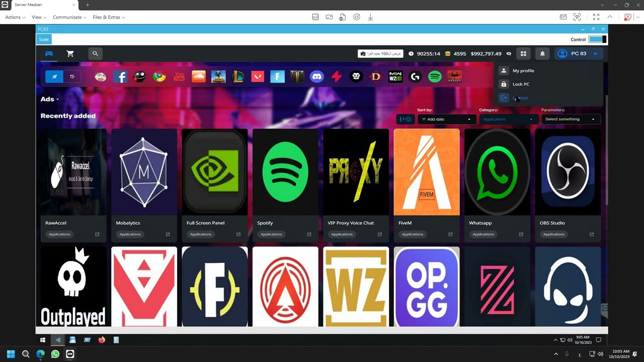Toggle the Control switch in PC63 window
The height and width of the screenshot is (362, 644).
click(597, 39)
